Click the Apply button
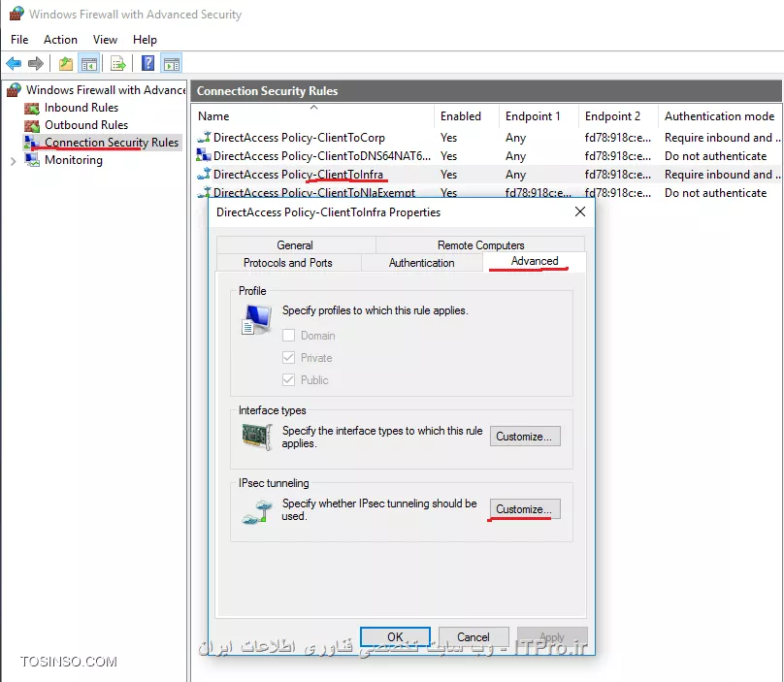 pyautogui.click(x=552, y=636)
